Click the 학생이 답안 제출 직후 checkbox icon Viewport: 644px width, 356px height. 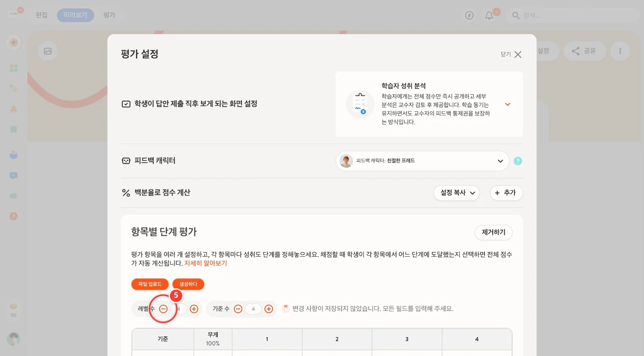126,104
